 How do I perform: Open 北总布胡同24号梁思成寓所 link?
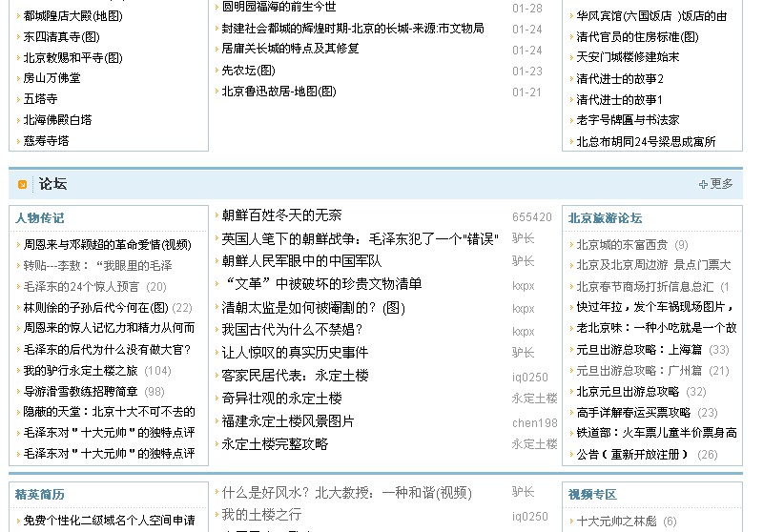(646, 142)
